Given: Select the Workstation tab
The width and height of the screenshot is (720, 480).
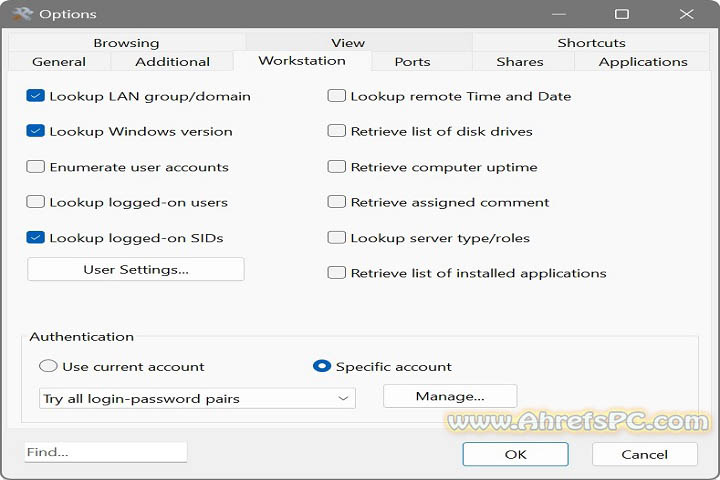Looking at the screenshot, I should point(302,61).
